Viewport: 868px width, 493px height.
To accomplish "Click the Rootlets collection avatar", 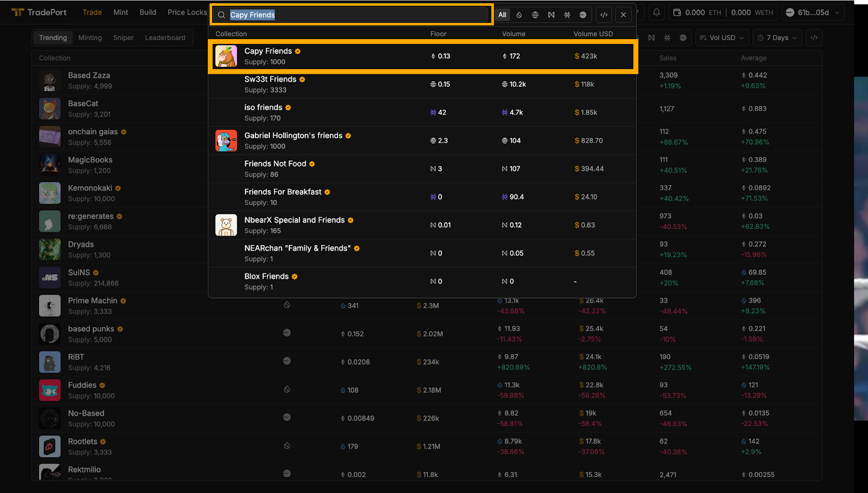I will [x=50, y=446].
